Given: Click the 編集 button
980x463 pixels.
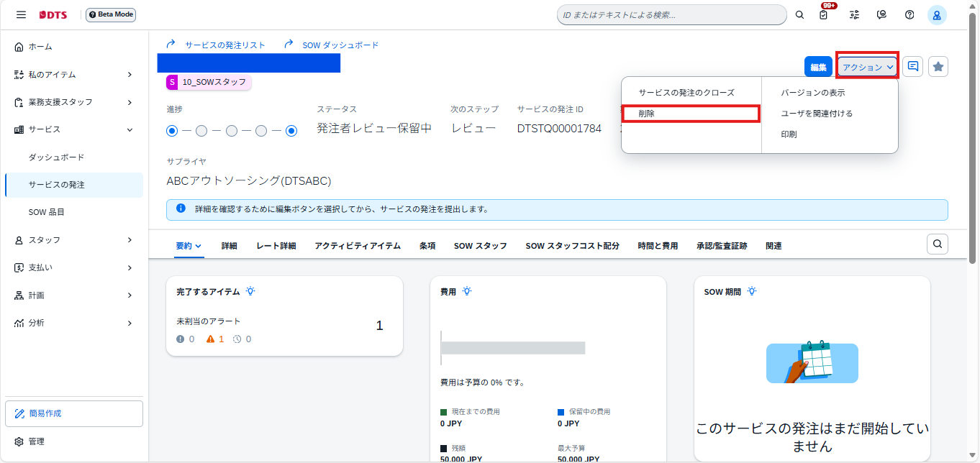Looking at the screenshot, I should [818, 67].
